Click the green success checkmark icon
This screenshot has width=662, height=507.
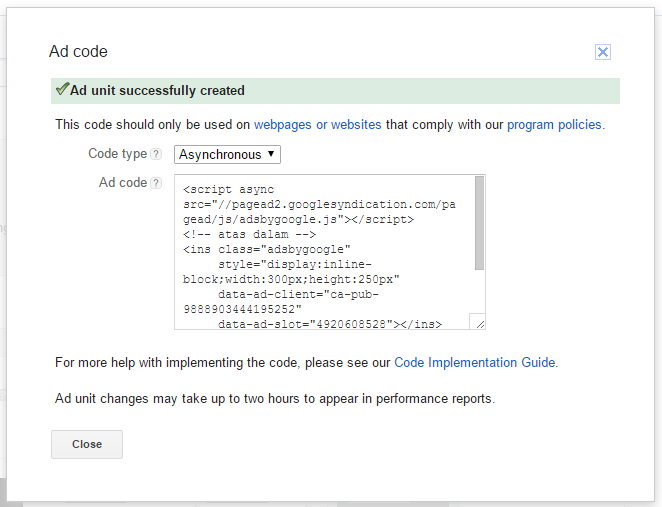click(61, 90)
